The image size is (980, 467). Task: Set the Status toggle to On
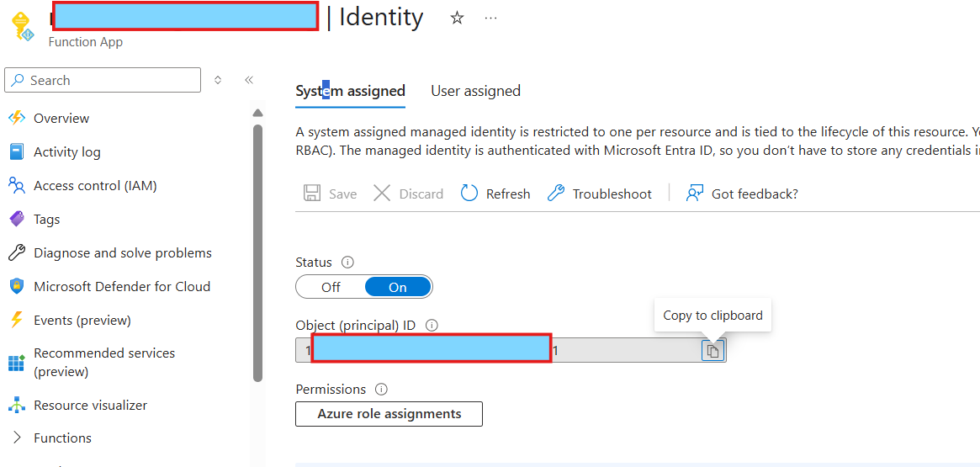[398, 287]
